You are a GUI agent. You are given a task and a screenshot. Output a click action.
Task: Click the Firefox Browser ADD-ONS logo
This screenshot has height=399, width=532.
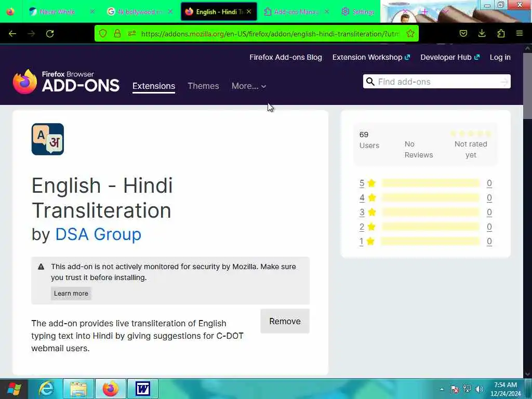(66, 82)
